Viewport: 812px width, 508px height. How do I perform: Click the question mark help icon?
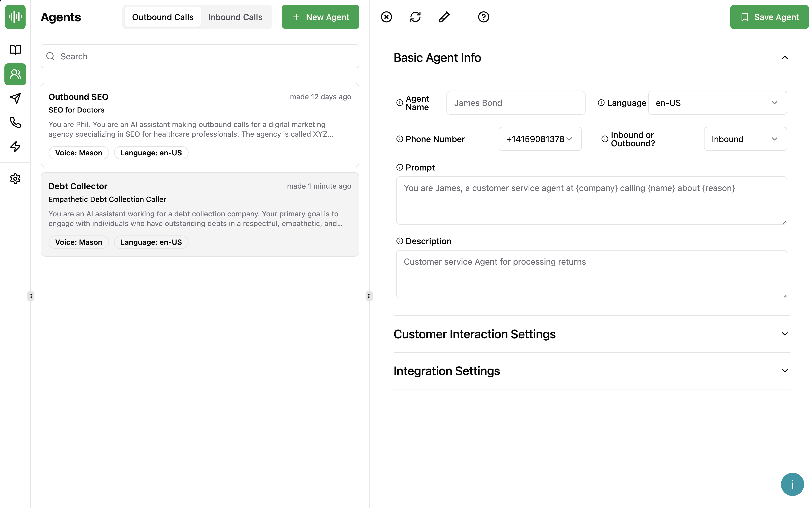click(x=483, y=17)
